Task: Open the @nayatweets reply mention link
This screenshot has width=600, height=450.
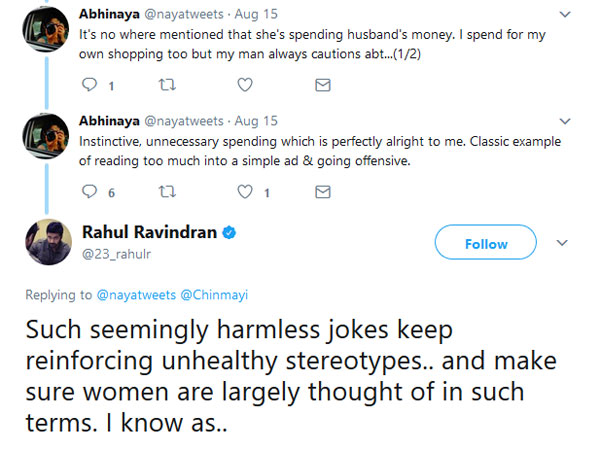Action: 135,295
